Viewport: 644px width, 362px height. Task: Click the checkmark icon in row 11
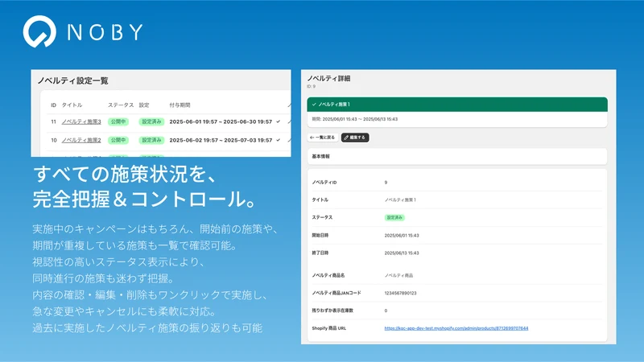[278, 121]
